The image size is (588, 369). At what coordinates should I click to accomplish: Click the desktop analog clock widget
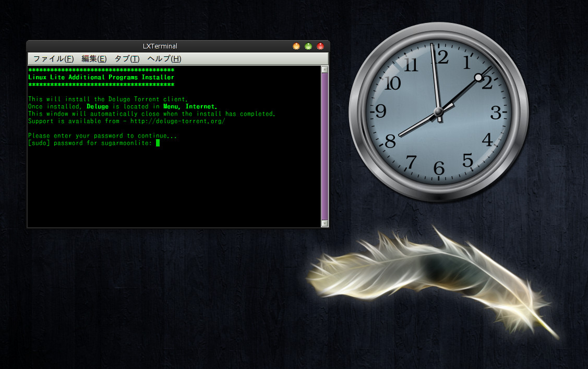(x=438, y=112)
